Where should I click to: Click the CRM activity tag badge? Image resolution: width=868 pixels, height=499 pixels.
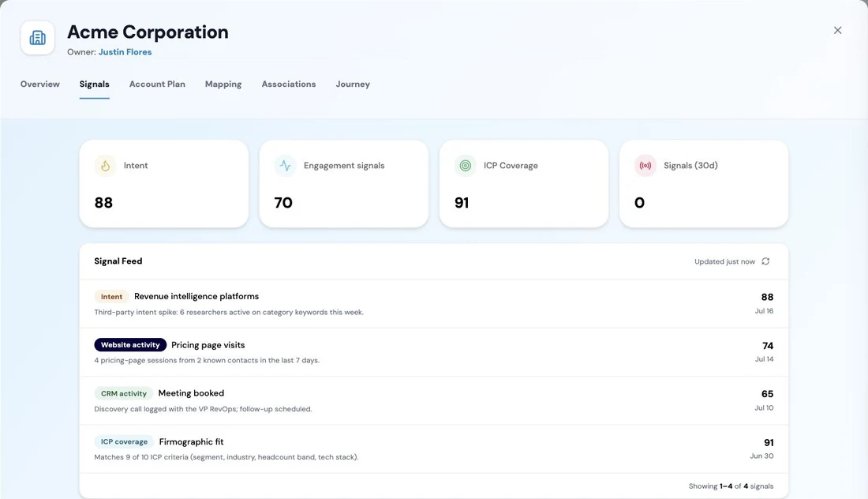(123, 394)
